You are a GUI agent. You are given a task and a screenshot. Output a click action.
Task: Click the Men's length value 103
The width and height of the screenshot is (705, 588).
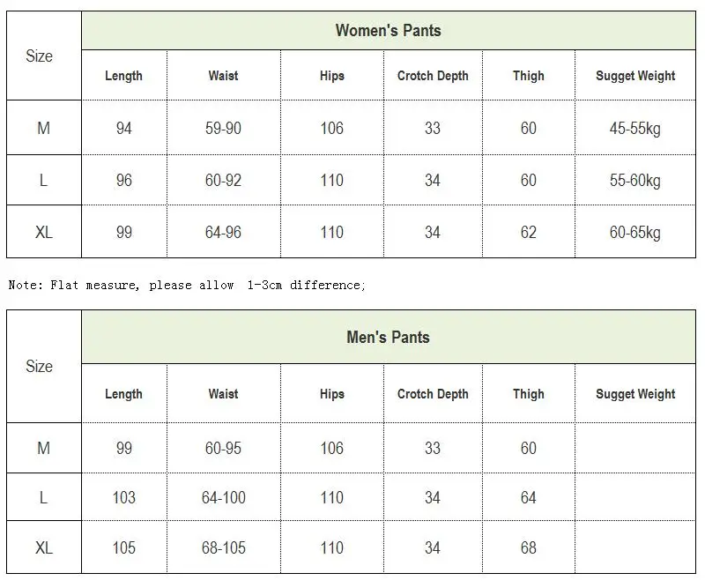pos(123,497)
